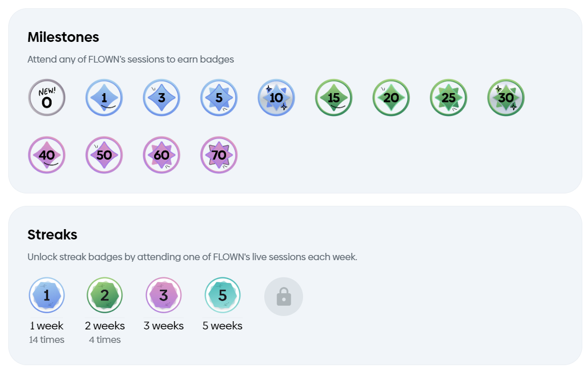Click the "14 times" streak count text
Image resolution: width=588 pixels, height=376 pixels.
coord(47,340)
